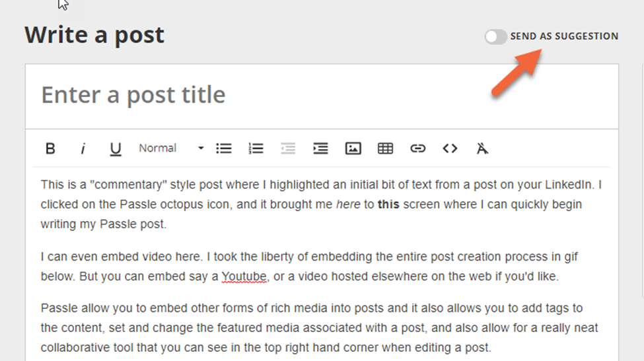Insert a bulleted list
644x361 pixels.
pos(224,148)
